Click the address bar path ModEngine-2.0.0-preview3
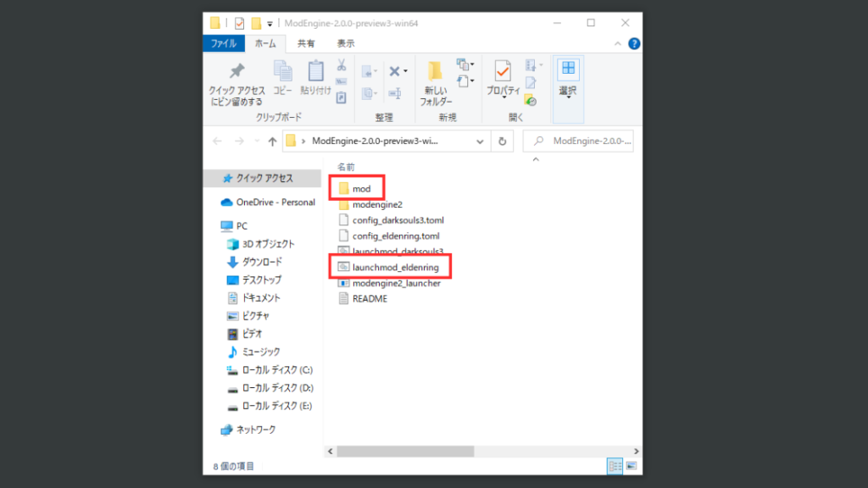This screenshot has width=868, height=488. click(x=375, y=141)
